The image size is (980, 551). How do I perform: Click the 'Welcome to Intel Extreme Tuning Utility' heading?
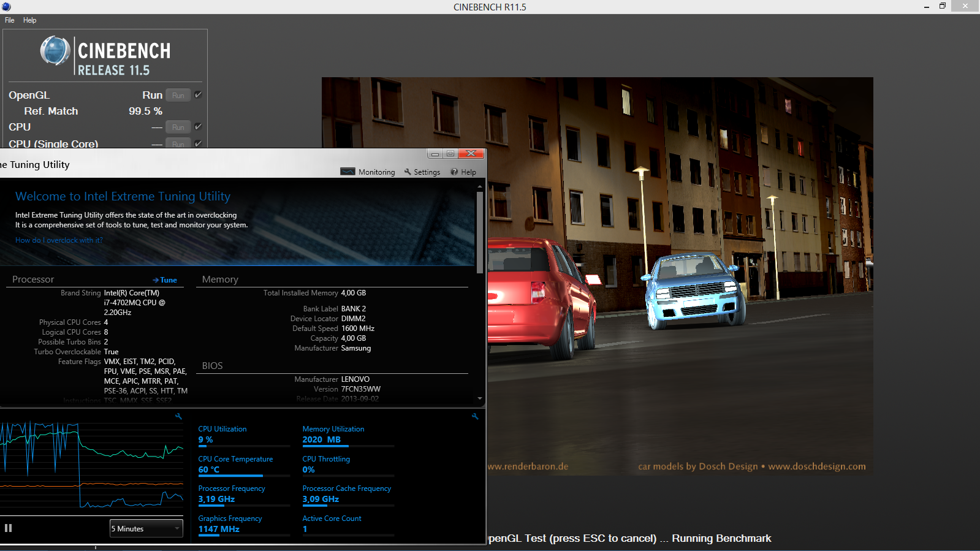click(123, 196)
